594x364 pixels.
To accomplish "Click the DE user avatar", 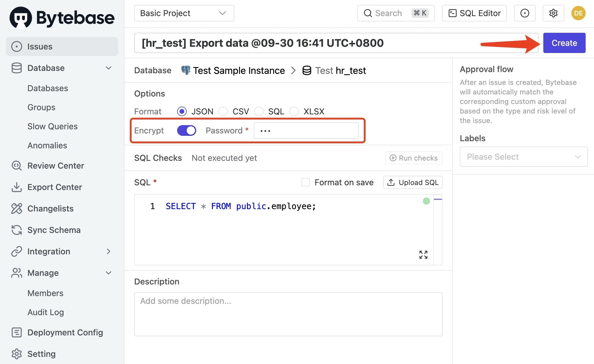I will pos(578,13).
